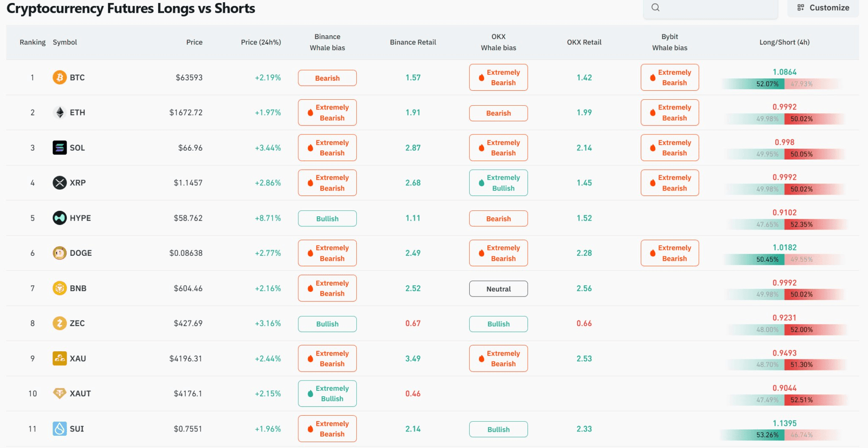
Task: Sort by Ranking column header
Action: [33, 42]
